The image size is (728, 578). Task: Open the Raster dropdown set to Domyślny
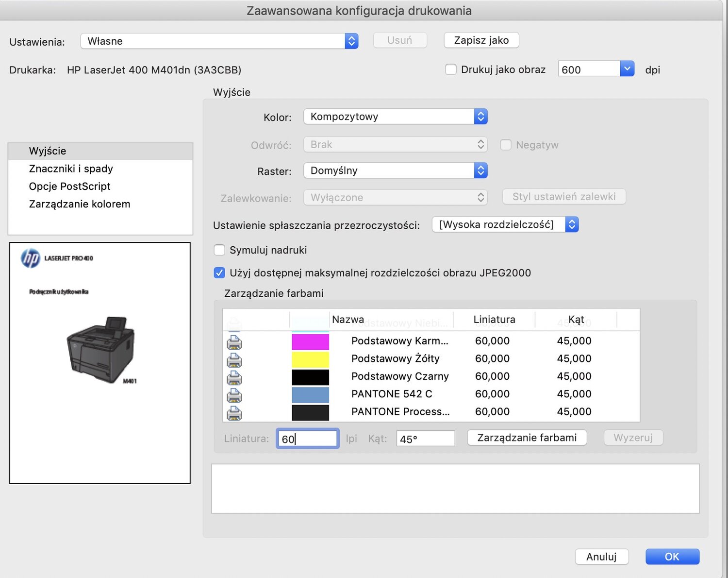(480, 170)
